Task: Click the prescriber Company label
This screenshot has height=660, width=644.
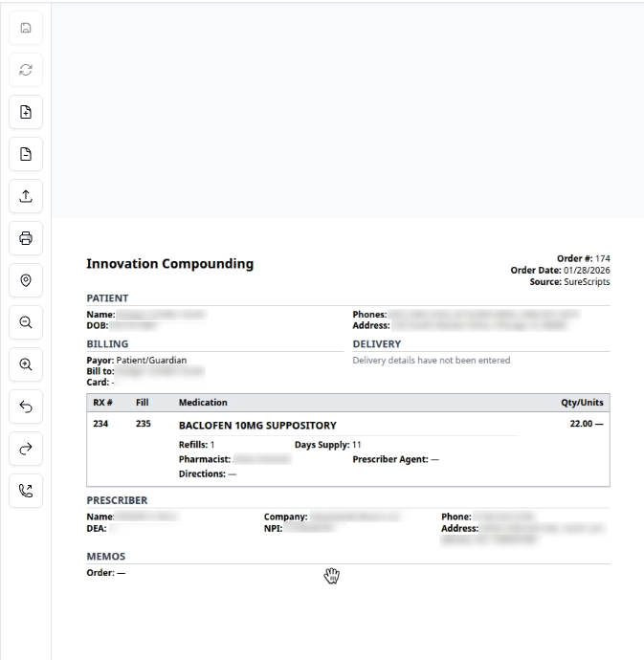Action: tap(286, 517)
